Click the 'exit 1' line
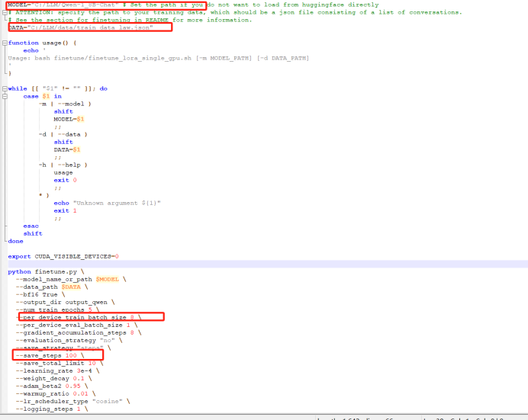 click(x=66, y=211)
